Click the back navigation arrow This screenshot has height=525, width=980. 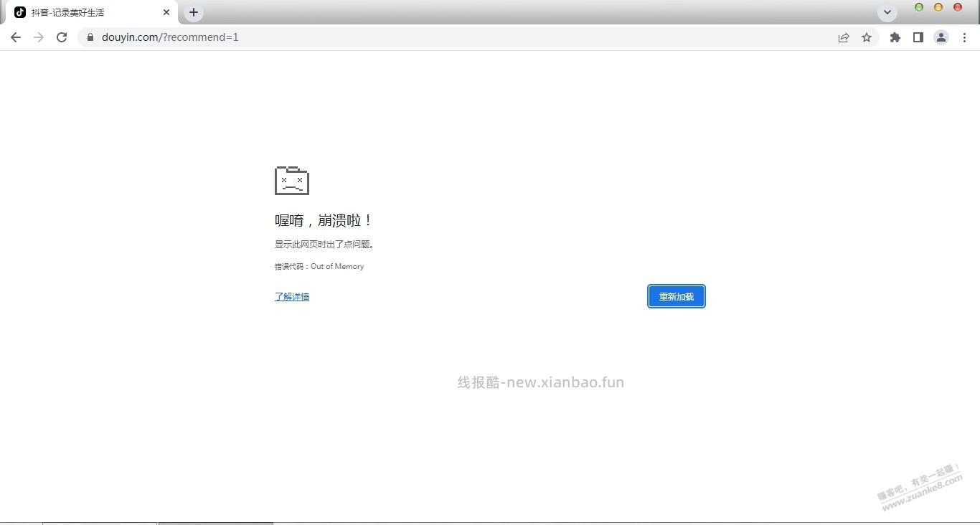(x=16, y=37)
